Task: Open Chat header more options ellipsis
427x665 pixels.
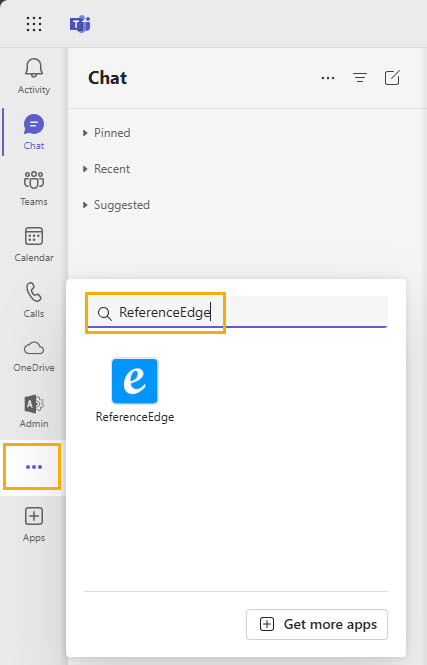Action: click(x=328, y=78)
